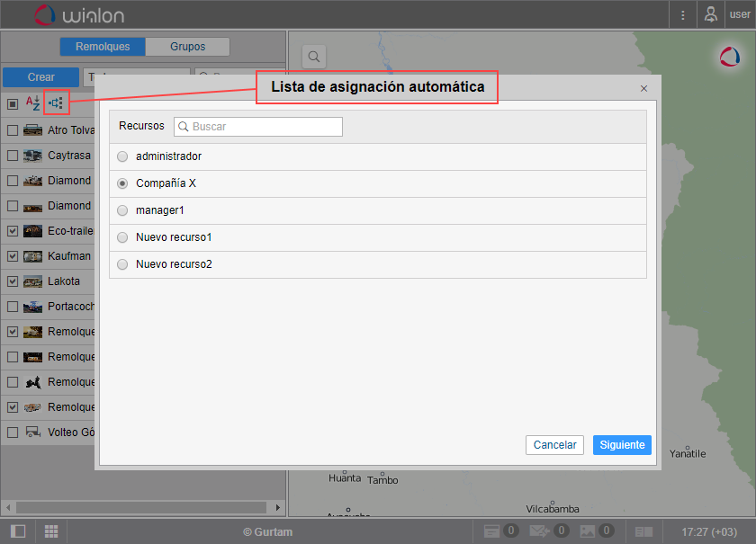Select Nuevo recurso2 radio button
756x544 pixels.
(x=122, y=264)
